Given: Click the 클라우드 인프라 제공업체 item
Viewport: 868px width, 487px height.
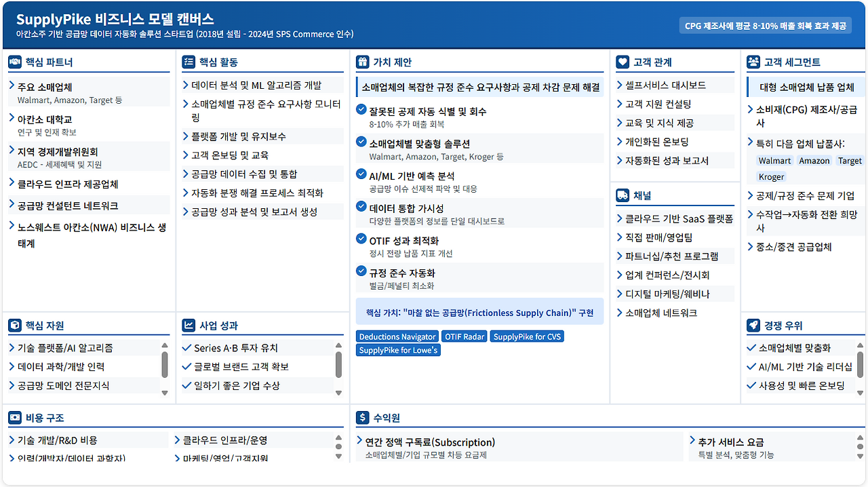Looking at the screenshot, I should point(89,184).
